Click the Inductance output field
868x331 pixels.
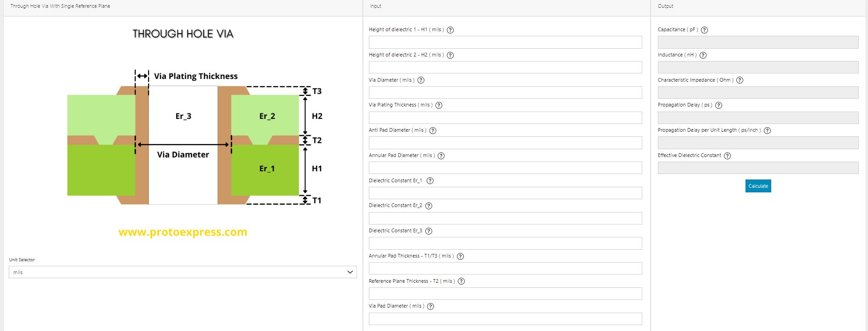(x=758, y=67)
